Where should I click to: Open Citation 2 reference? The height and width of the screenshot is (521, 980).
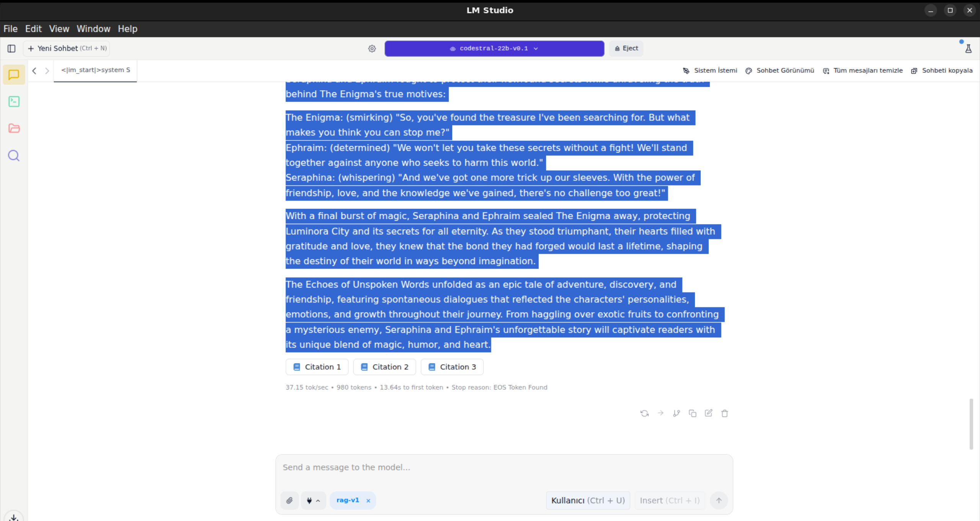pos(385,367)
